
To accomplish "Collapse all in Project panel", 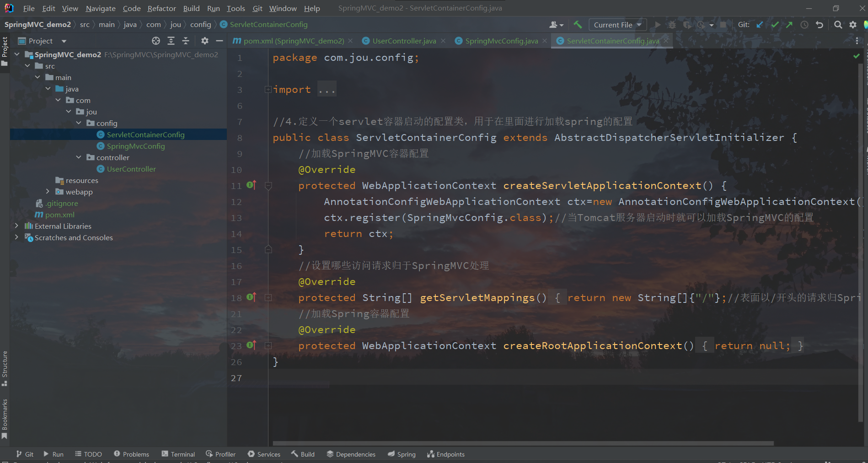I will 186,41.
